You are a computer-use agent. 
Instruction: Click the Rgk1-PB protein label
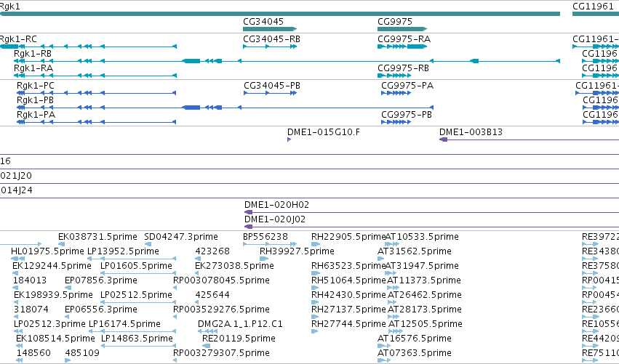point(35,100)
